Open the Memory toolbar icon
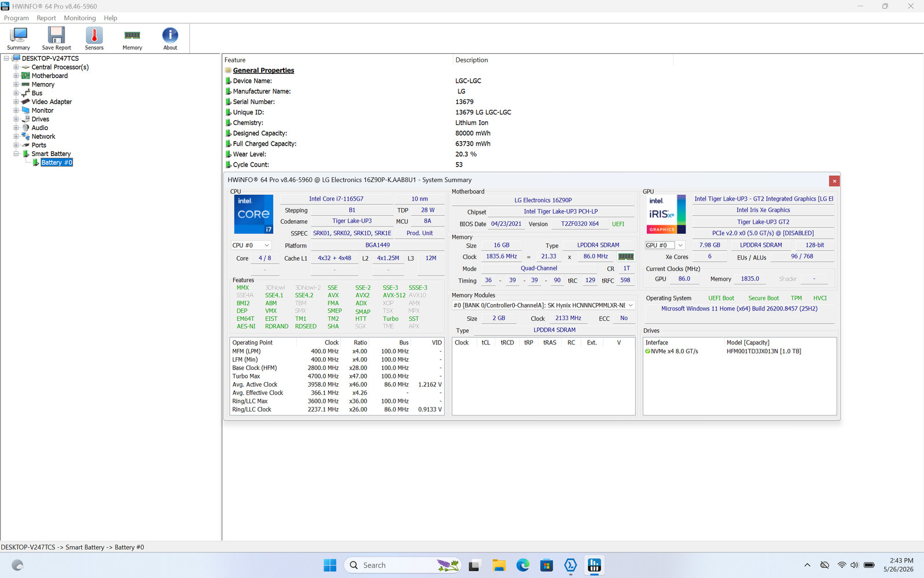The image size is (924, 578). [x=132, y=38]
